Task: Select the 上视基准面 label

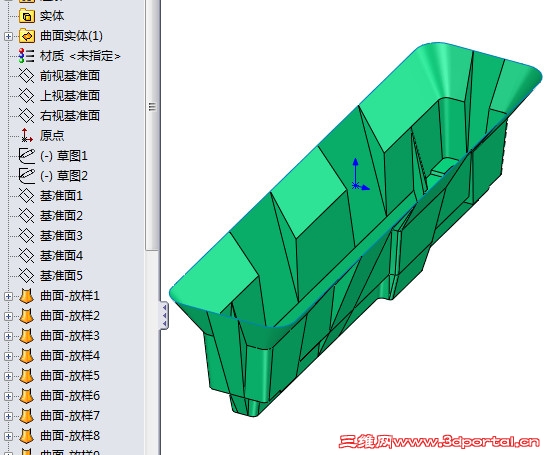Action: pos(70,96)
